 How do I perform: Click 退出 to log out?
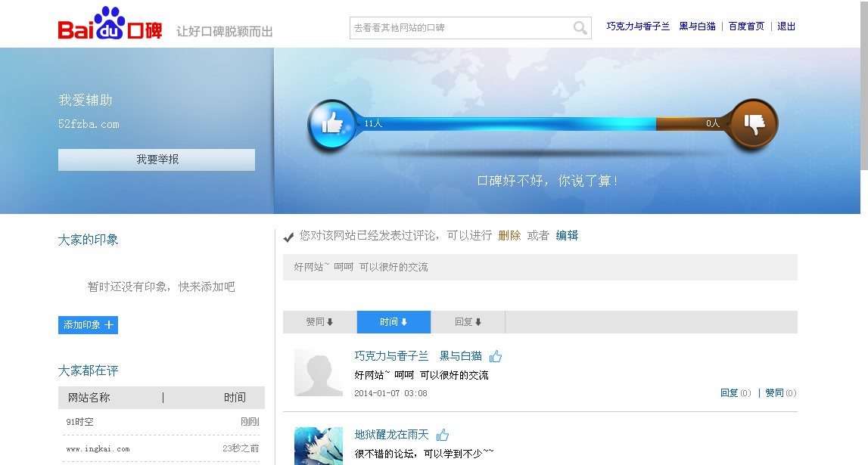(x=786, y=26)
